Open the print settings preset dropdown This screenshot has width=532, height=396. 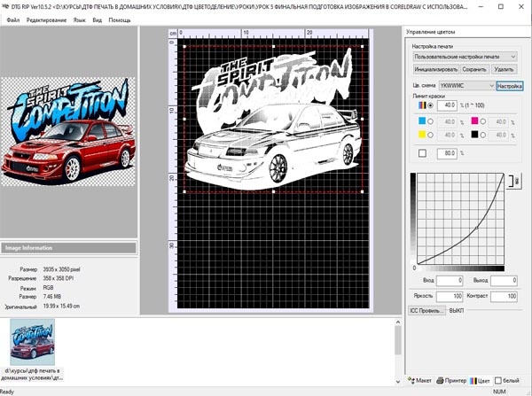click(465, 57)
